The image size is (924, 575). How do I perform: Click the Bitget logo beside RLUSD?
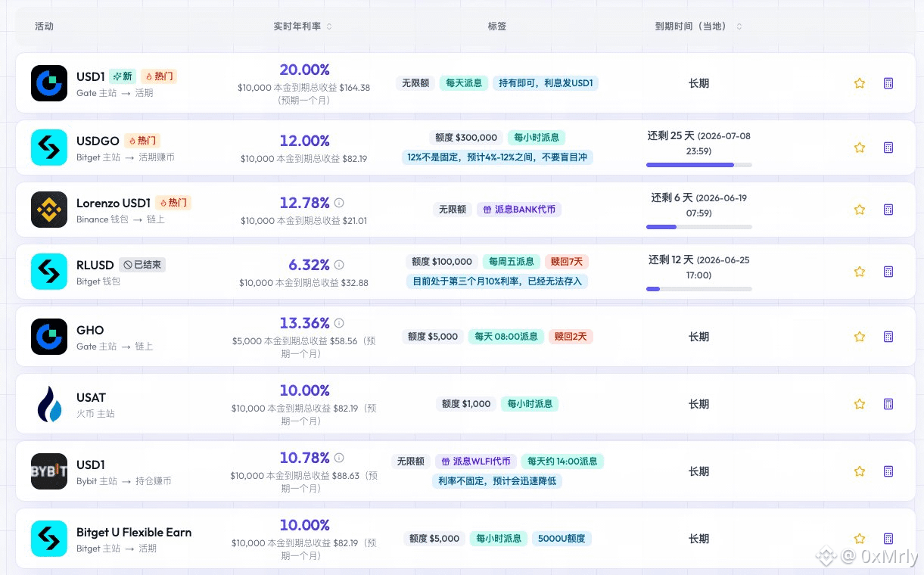[49, 272]
